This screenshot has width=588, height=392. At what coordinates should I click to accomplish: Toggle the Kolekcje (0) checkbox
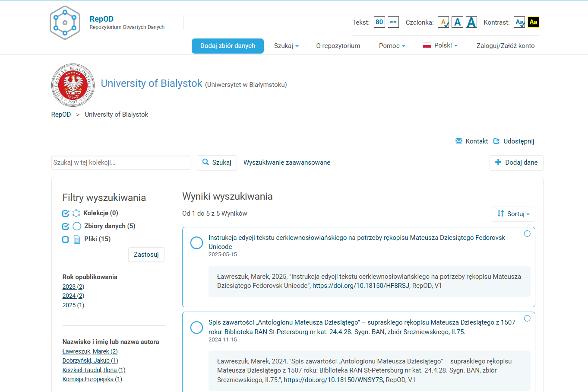[66, 213]
